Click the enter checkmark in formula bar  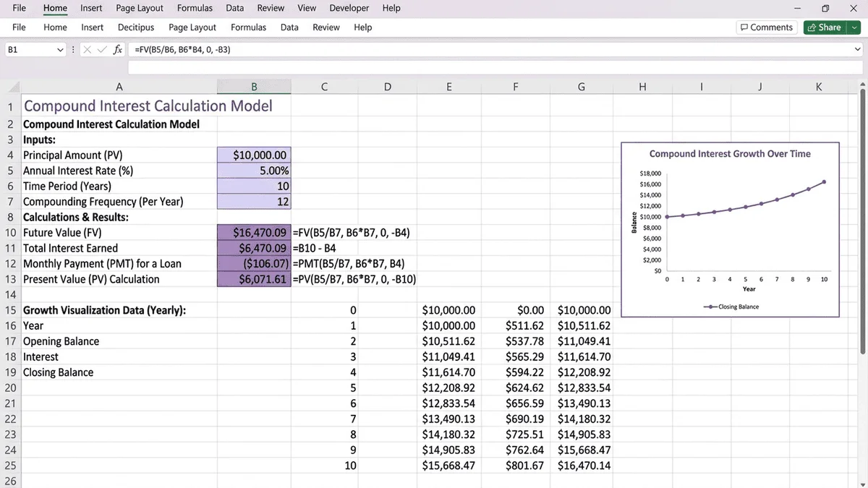[102, 50]
